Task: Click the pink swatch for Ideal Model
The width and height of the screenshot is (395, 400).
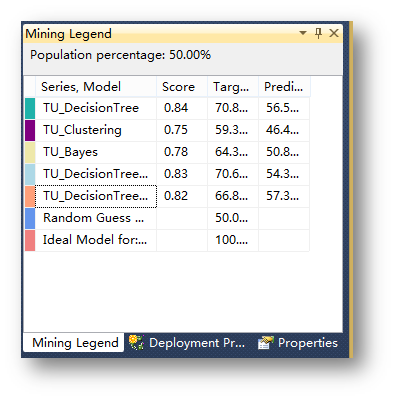Action: [30, 240]
